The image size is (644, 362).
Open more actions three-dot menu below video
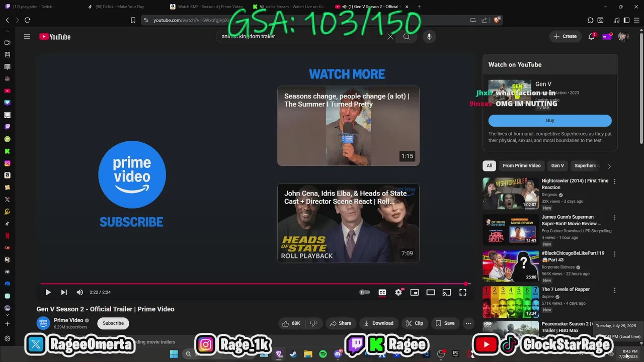[468, 323]
